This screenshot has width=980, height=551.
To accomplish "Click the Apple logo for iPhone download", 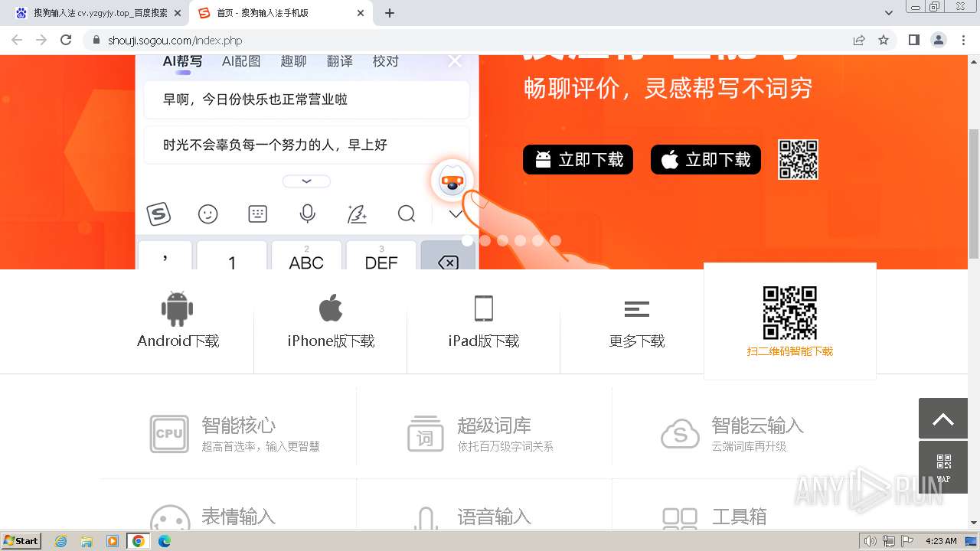I will [x=331, y=308].
